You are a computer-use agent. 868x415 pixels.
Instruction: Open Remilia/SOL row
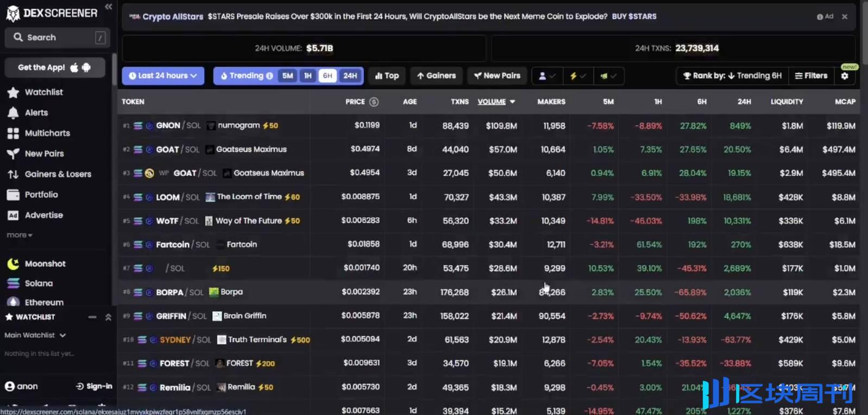point(488,387)
